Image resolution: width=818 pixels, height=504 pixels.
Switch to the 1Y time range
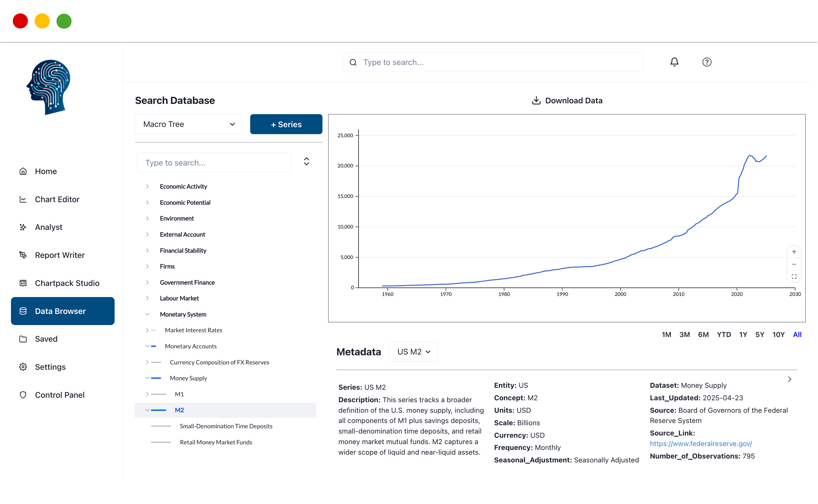(743, 334)
